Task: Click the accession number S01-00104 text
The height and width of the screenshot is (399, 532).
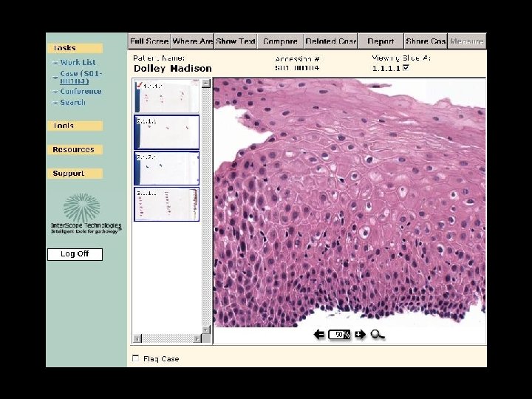Action: pyautogui.click(x=297, y=68)
